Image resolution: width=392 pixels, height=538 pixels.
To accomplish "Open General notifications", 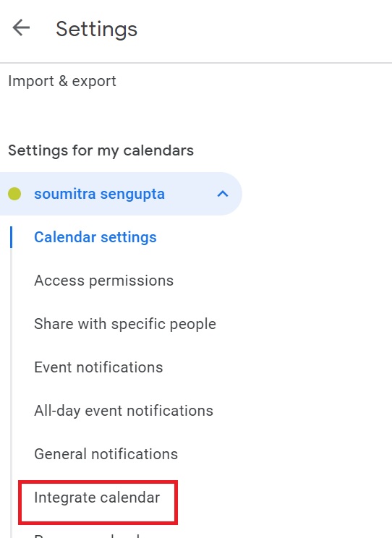I will (106, 454).
